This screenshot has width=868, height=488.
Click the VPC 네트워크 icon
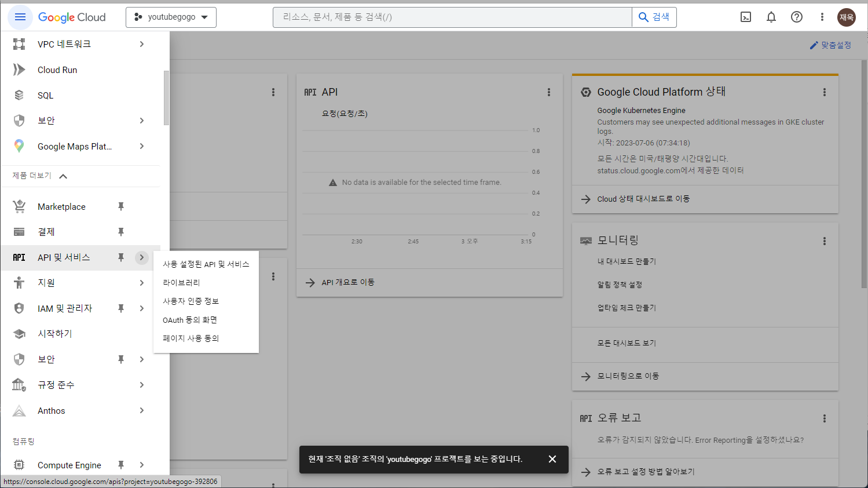point(19,44)
